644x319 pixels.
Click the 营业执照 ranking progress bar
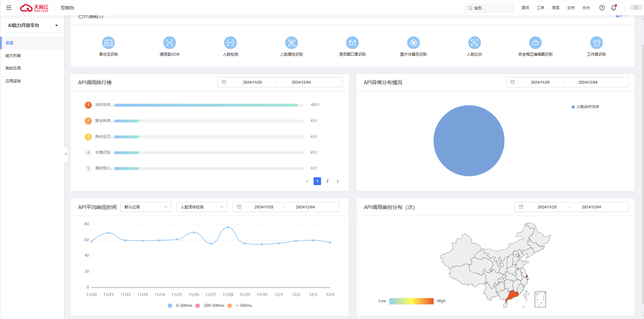click(x=209, y=121)
